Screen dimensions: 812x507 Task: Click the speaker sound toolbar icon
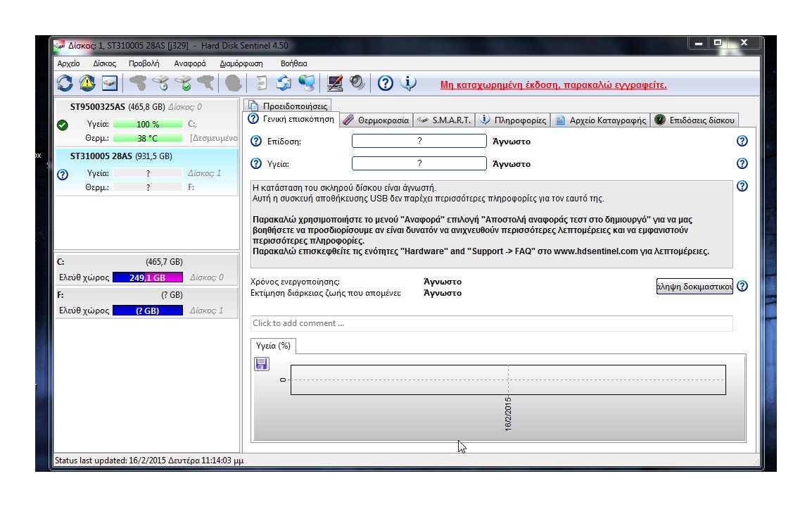[x=357, y=83]
